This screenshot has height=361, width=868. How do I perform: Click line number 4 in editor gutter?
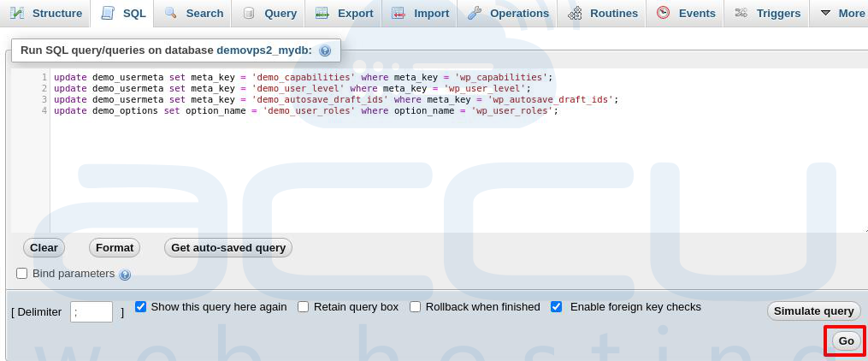tap(44, 110)
